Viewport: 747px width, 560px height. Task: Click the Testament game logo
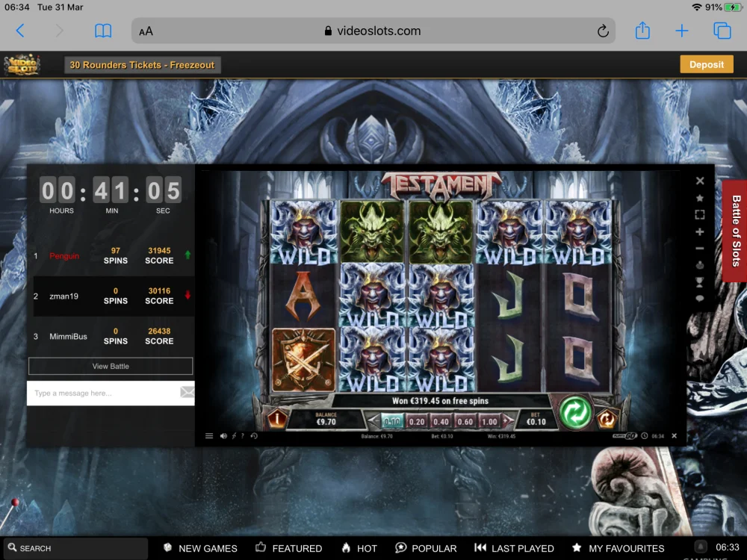(x=441, y=186)
